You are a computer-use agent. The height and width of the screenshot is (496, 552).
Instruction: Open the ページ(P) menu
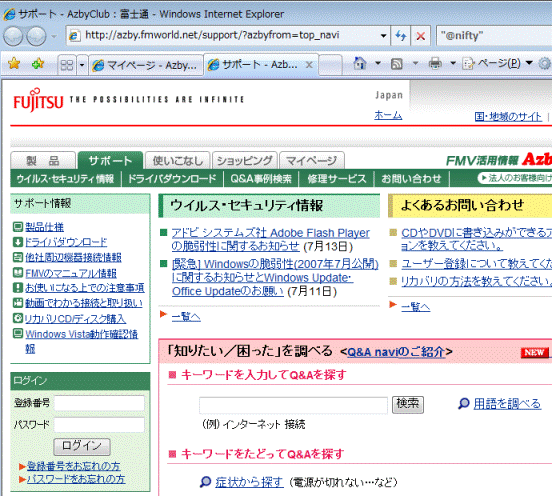[497, 64]
